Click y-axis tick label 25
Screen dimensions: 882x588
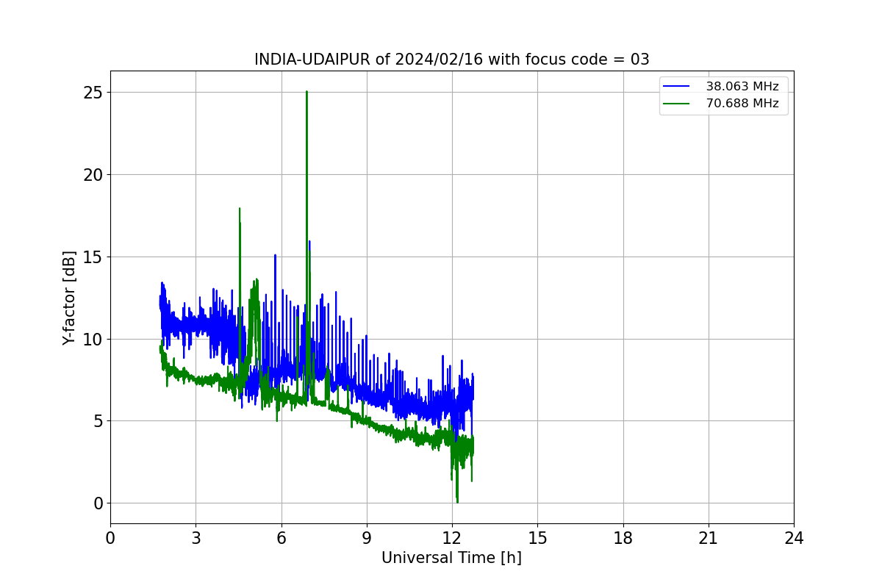[93, 93]
